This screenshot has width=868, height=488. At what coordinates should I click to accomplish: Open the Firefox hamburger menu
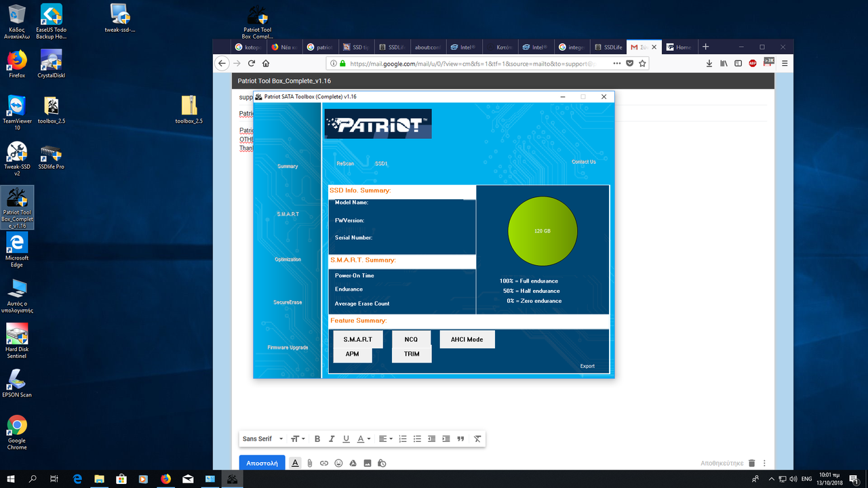tap(785, 63)
